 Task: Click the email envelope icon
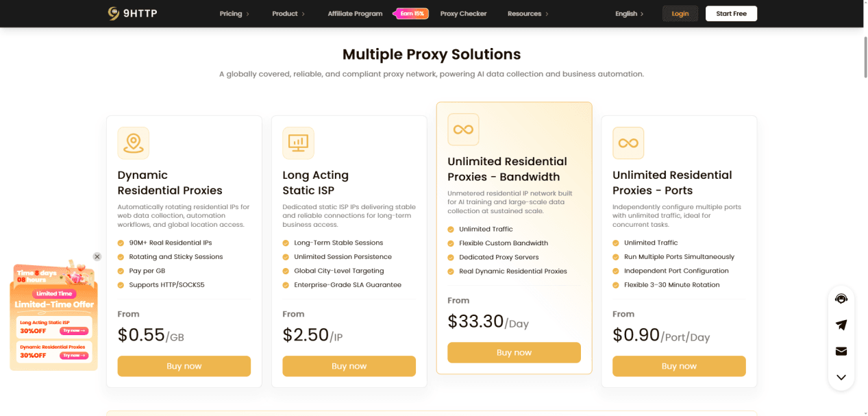coord(841,351)
